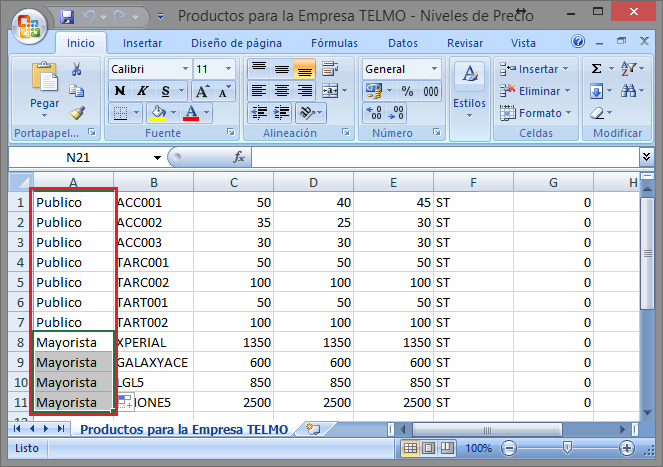Click the Pegar paste icon
The height and width of the screenshot is (467, 663).
click(44, 77)
